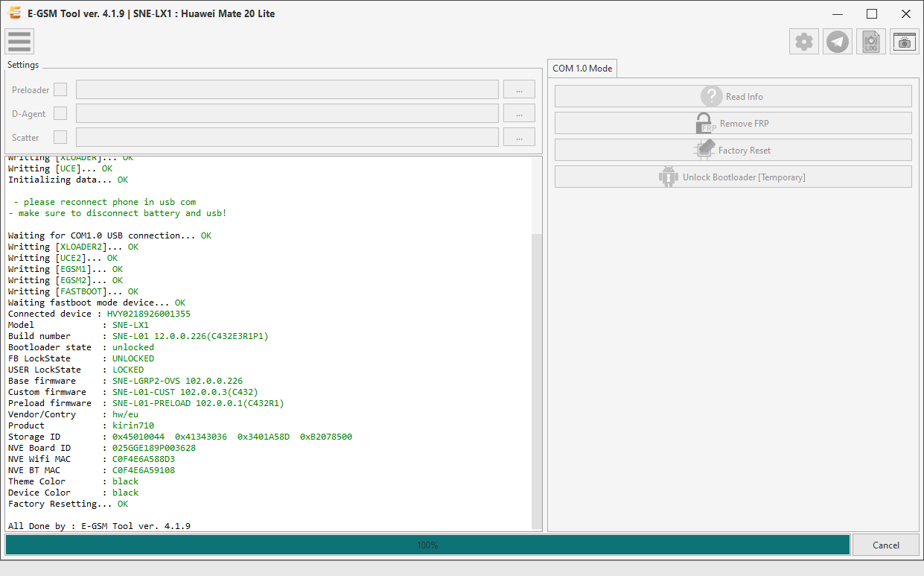The width and height of the screenshot is (924, 576).
Task: Open the settings gear icon
Action: click(804, 42)
